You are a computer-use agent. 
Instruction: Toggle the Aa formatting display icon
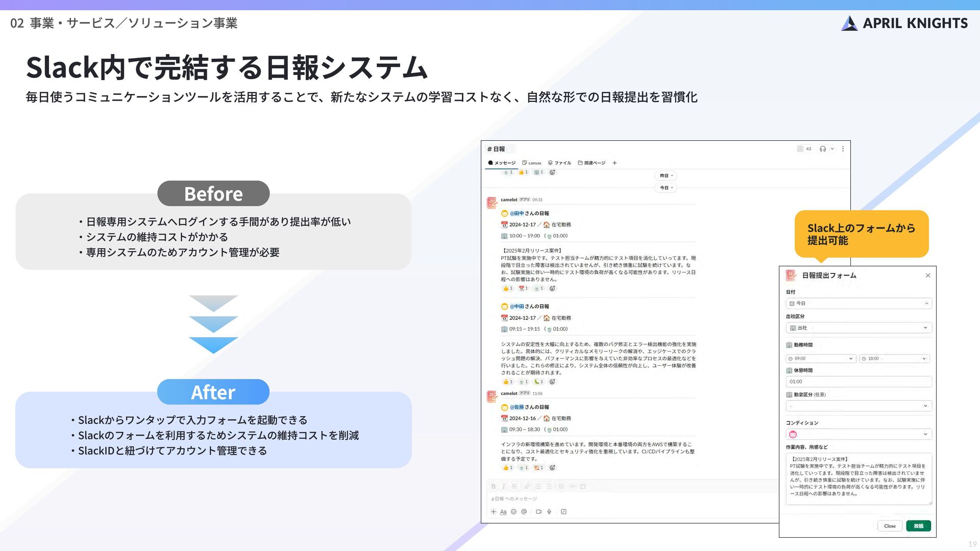coord(503,512)
